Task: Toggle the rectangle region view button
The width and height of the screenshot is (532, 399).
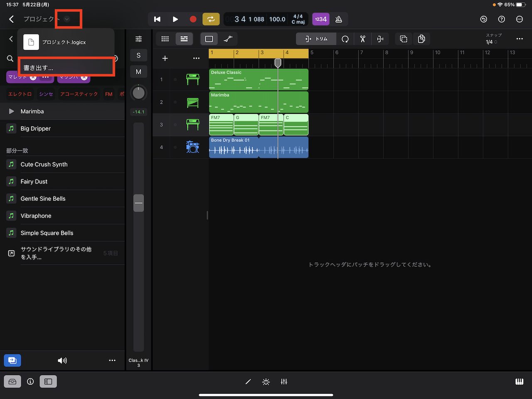Action: click(209, 39)
